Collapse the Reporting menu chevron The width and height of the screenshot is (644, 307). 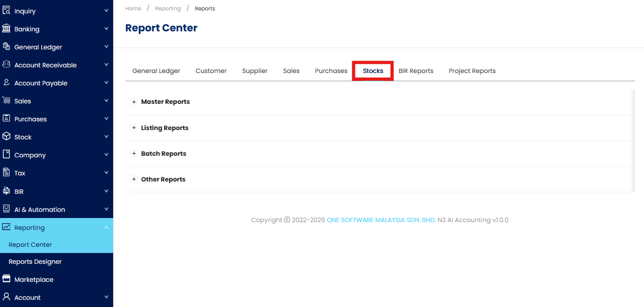pos(106,227)
